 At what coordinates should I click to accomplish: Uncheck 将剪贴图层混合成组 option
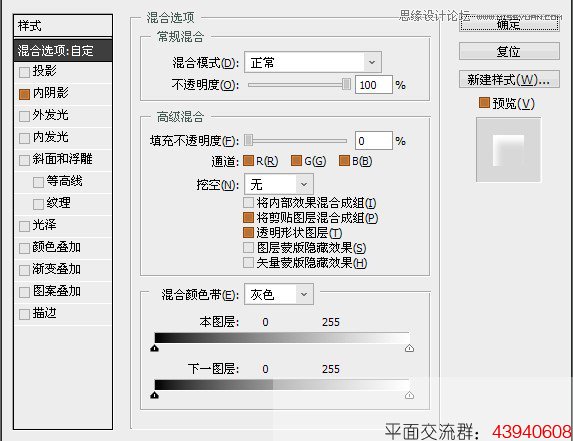(x=248, y=218)
